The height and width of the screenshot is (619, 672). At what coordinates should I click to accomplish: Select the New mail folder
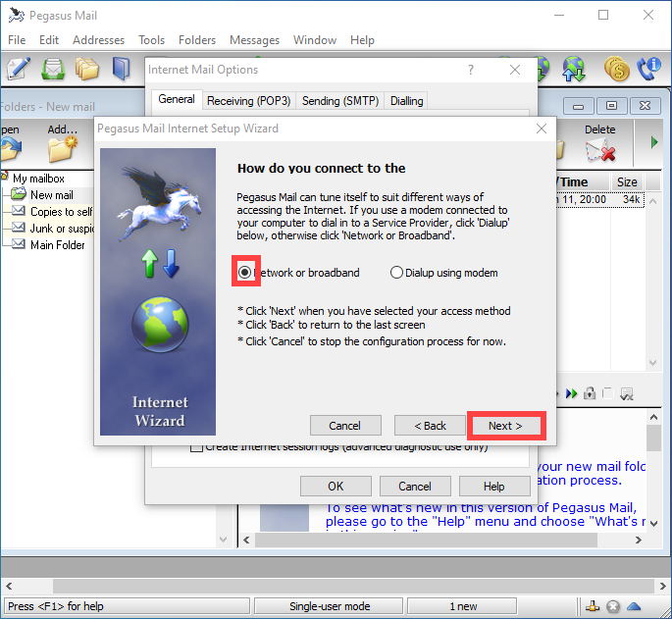point(51,194)
